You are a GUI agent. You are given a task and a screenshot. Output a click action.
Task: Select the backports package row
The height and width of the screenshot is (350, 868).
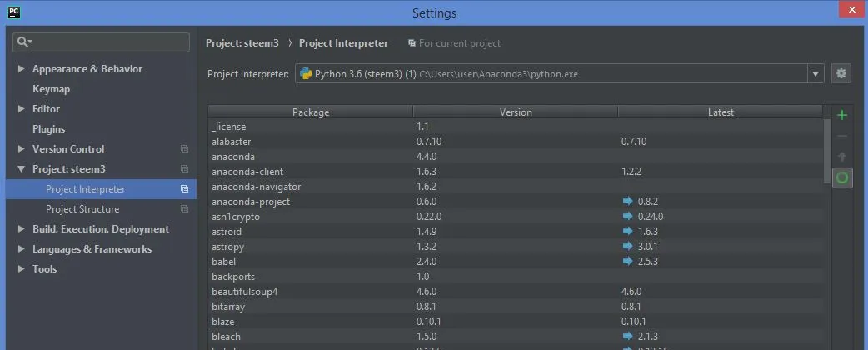pyautogui.click(x=516, y=277)
